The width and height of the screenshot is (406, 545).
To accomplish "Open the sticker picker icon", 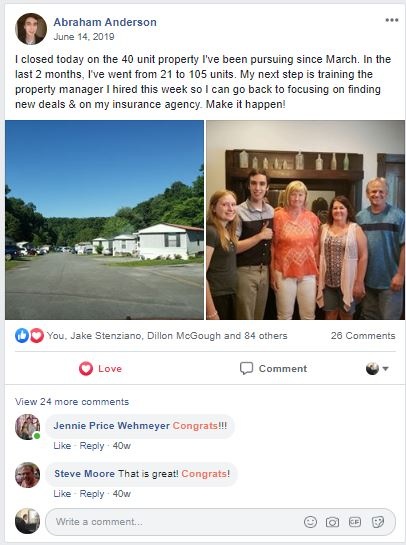I will point(377,522).
